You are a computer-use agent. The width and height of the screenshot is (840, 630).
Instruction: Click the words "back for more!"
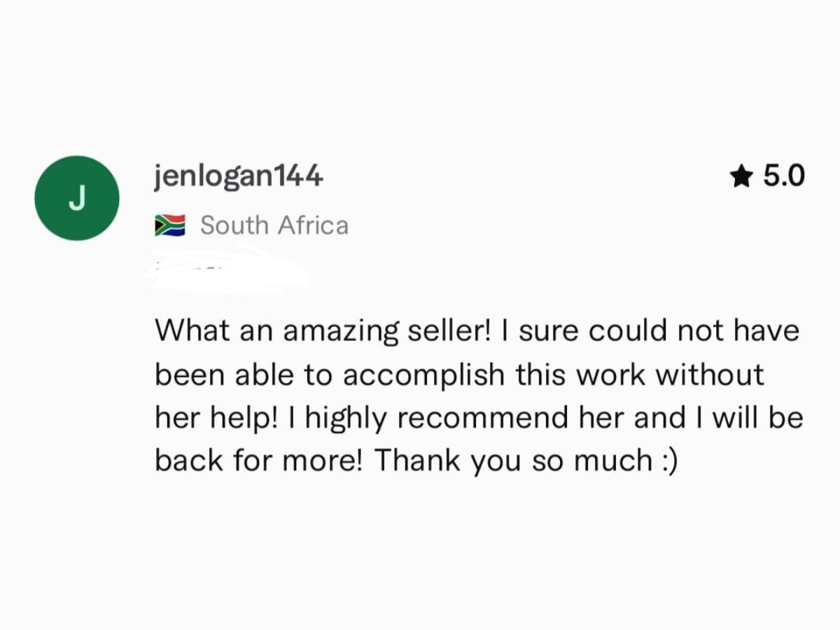pyautogui.click(x=258, y=461)
